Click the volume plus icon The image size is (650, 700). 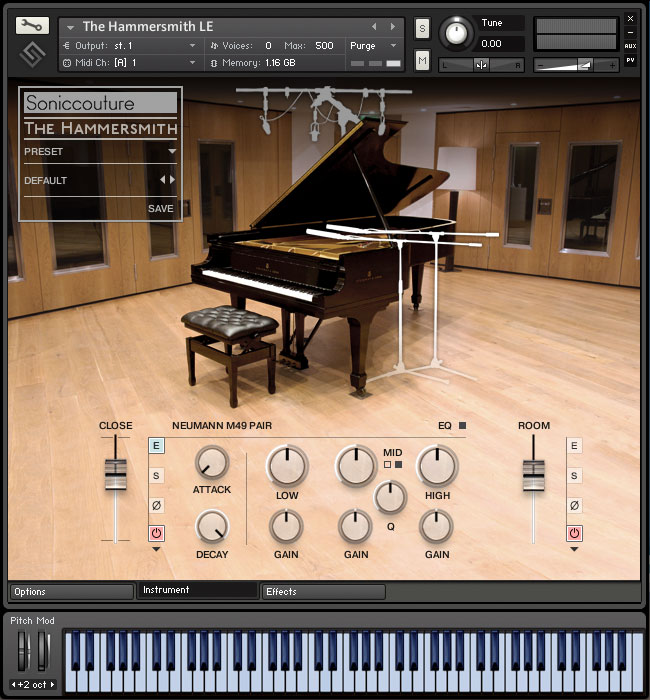(x=612, y=66)
